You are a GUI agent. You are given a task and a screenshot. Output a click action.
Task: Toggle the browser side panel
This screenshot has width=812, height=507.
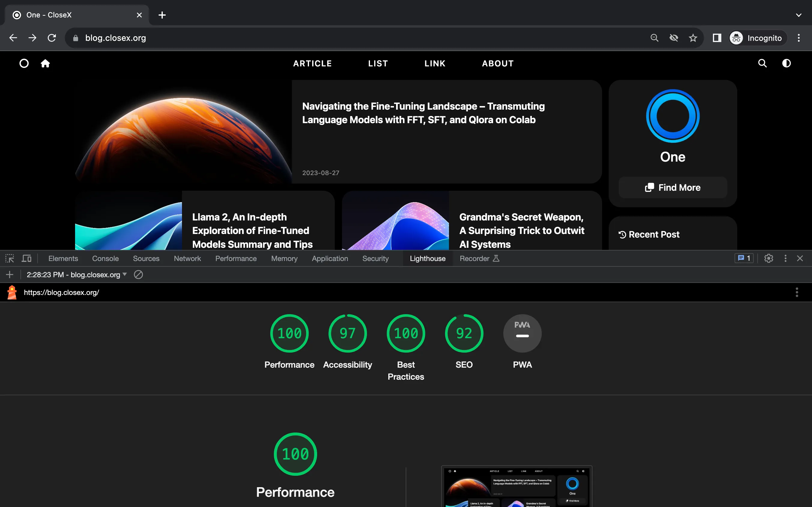point(717,38)
